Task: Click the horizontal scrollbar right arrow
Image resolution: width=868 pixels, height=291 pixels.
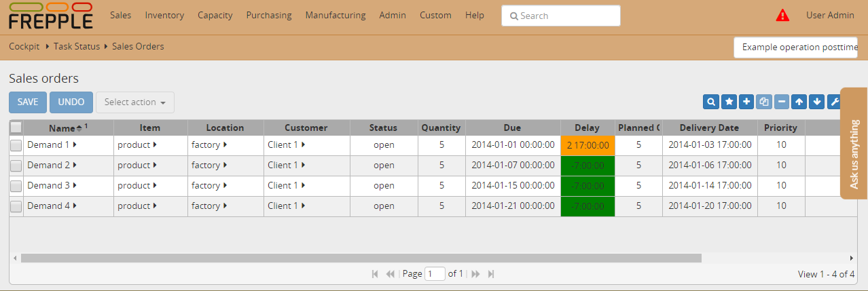Action: point(852,258)
